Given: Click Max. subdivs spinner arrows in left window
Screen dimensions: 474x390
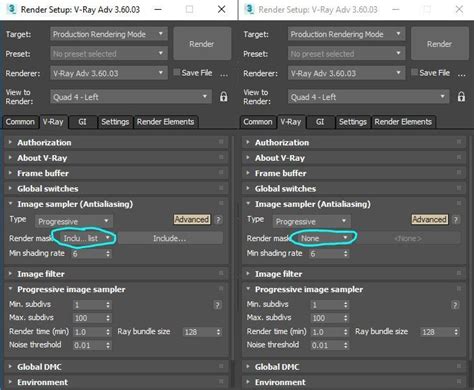Looking at the screenshot, I should (x=108, y=318).
